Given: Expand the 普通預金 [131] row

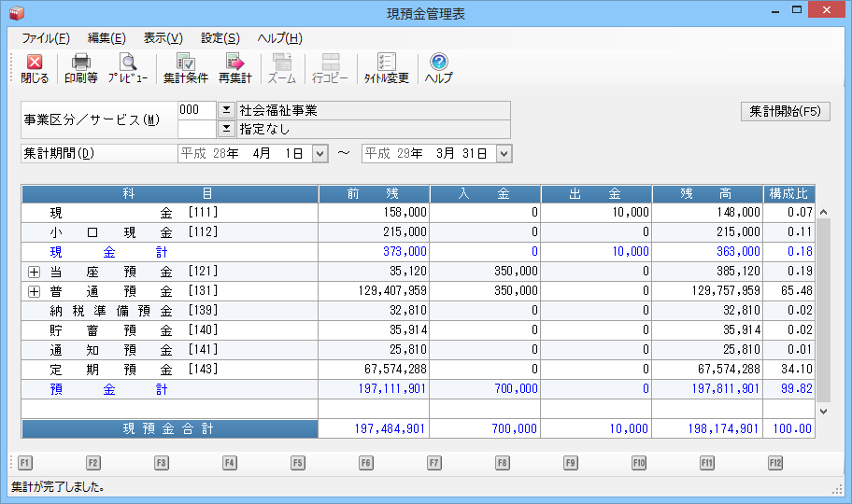Looking at the screenshot, I should coord(34,290).
